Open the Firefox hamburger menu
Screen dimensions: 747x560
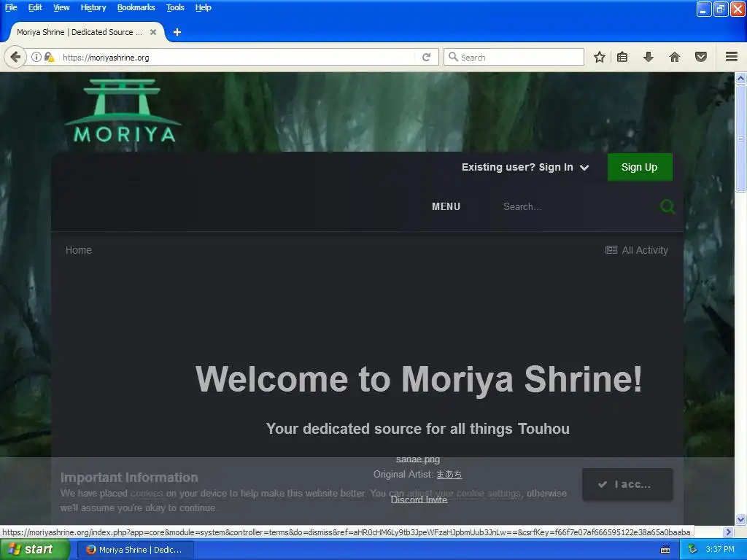point(732,57)
